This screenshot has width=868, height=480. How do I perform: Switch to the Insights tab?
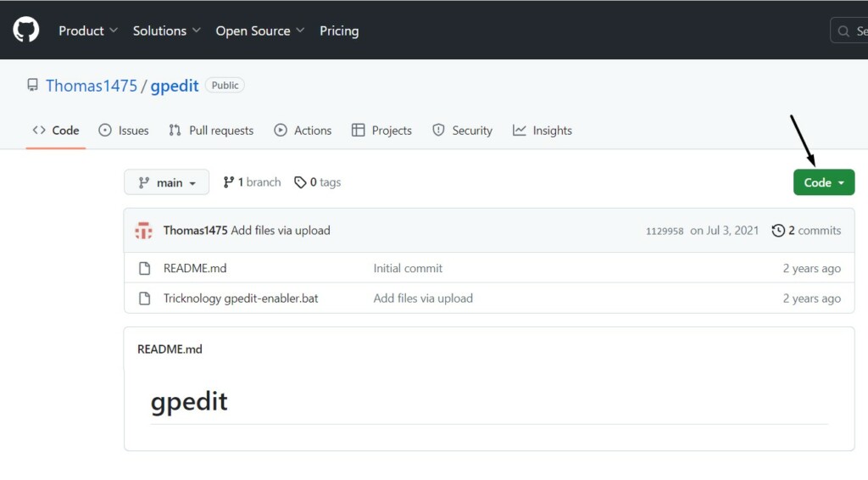click(x=542, y=131)
